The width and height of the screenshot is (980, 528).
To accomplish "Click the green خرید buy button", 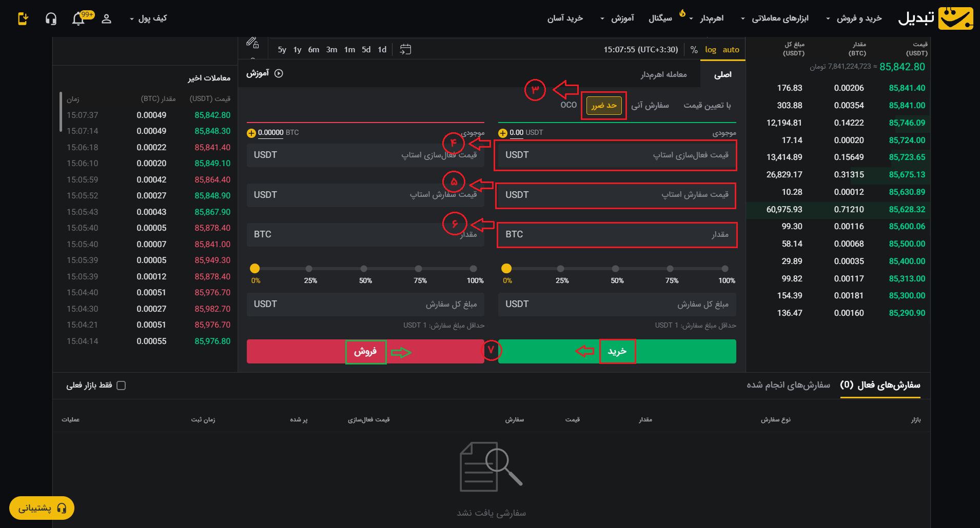I will [x=617, y=351].
